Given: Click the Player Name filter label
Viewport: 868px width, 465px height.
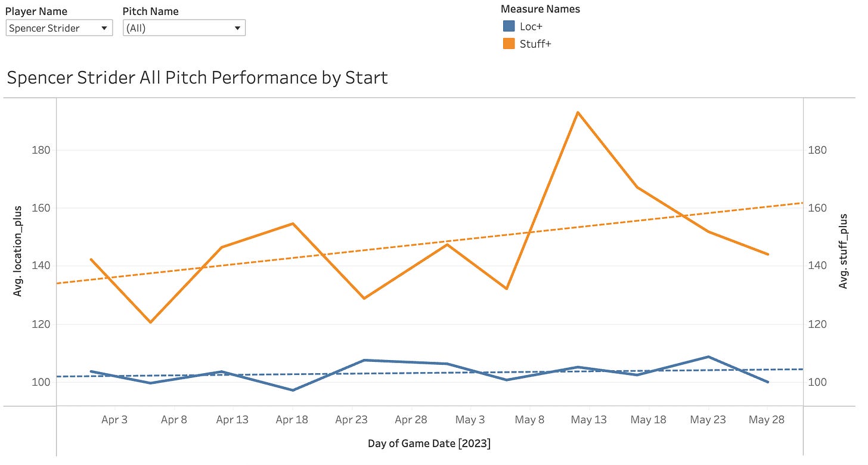Looking at the screenshot, I should 36,11.
